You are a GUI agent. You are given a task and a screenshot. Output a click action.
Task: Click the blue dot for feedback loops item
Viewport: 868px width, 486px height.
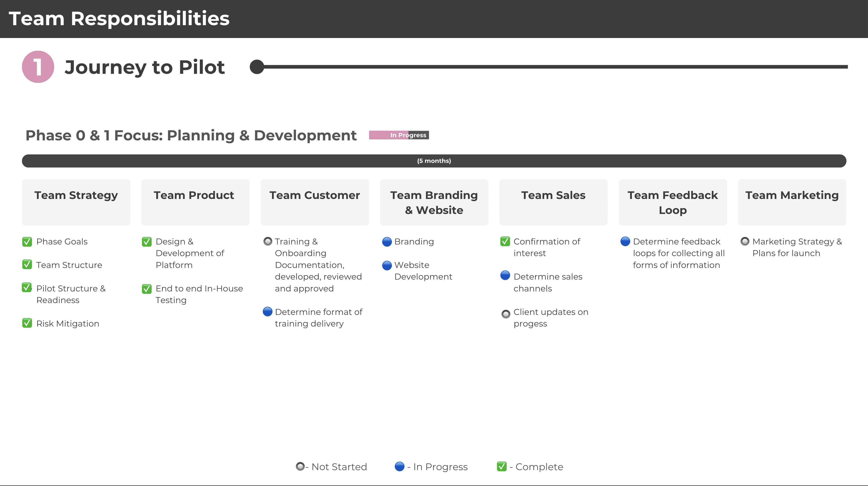[625, 242]
